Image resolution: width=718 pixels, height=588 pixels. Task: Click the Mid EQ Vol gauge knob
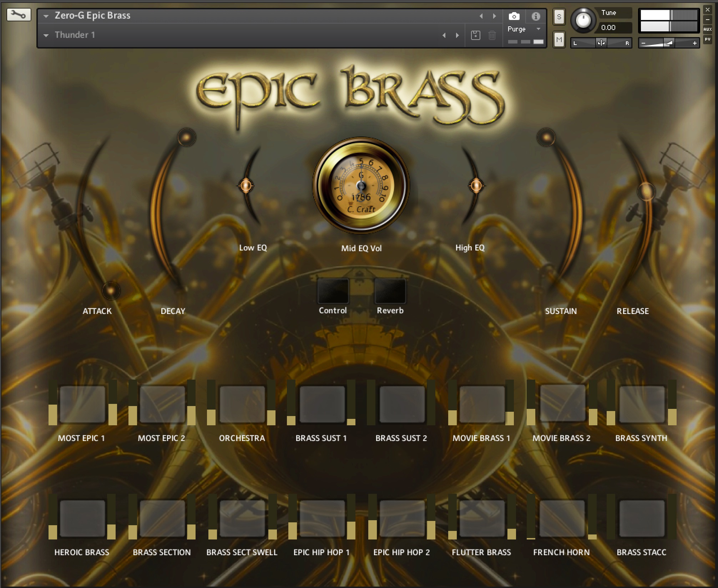pyautogui.click(x=361, y=186)
